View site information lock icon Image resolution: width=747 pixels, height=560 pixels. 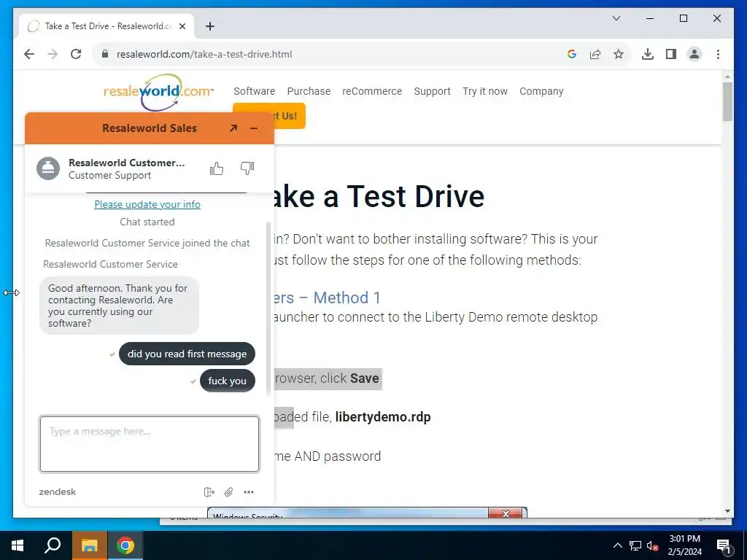(x=105, y=54)
